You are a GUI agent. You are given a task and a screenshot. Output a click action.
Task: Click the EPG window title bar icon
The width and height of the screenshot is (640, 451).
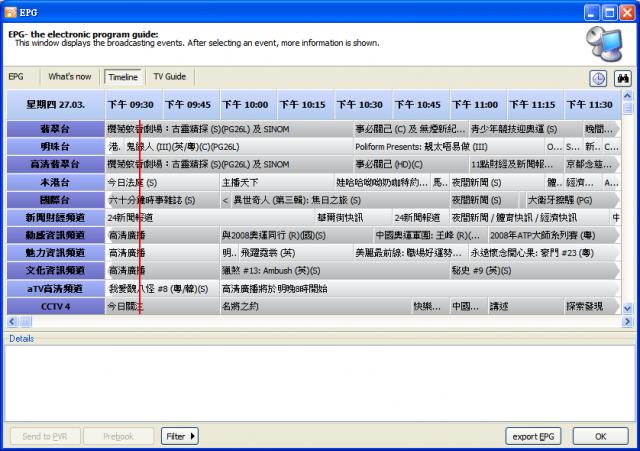pos(12,11)
